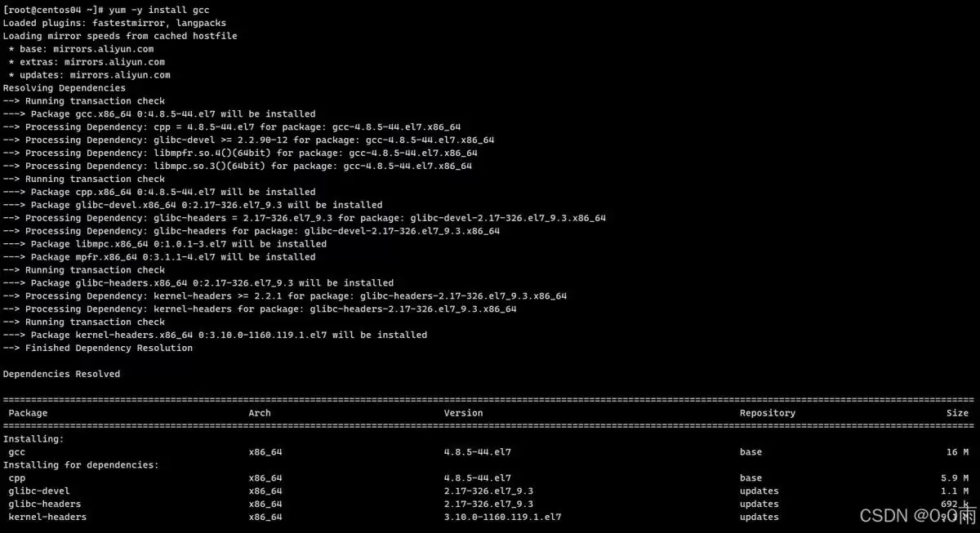The image size is (980, 533).
Task: Click 'updates' repository in the glibc-headers row
Action: 759,505
